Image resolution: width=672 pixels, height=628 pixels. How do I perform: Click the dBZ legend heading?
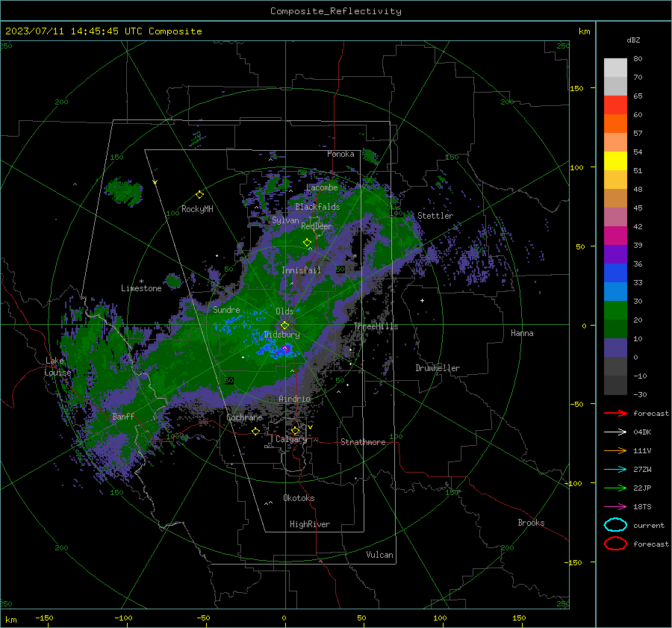633,40
